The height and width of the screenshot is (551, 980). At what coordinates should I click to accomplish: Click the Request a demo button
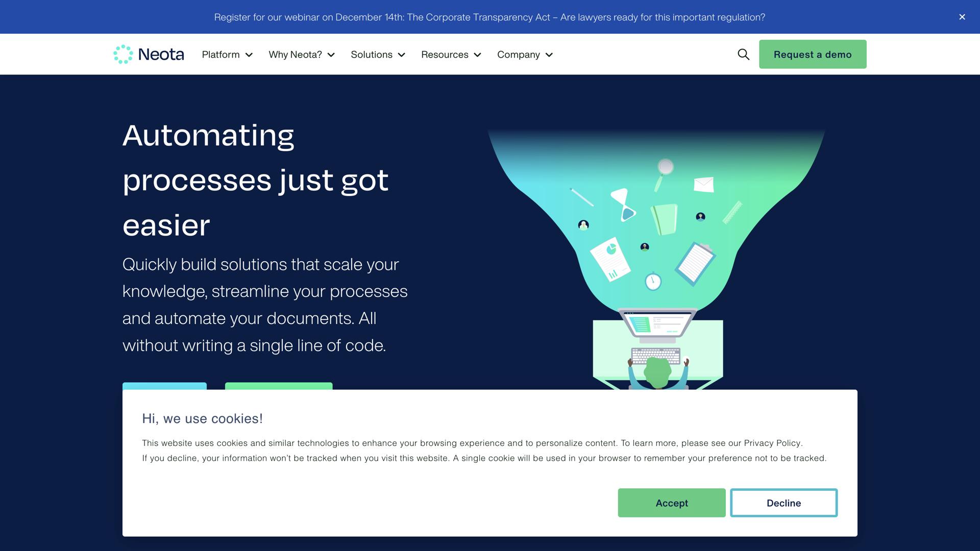(x=812, y=55)
